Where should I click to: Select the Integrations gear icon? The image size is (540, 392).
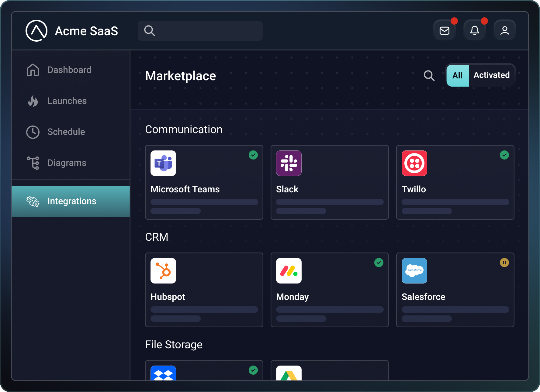coord(33,201)
